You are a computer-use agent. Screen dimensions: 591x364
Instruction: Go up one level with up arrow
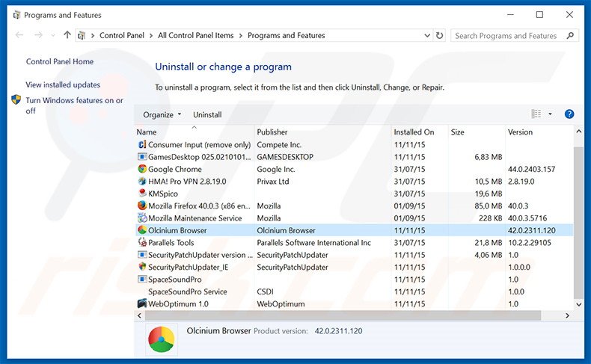click(67, 35)
